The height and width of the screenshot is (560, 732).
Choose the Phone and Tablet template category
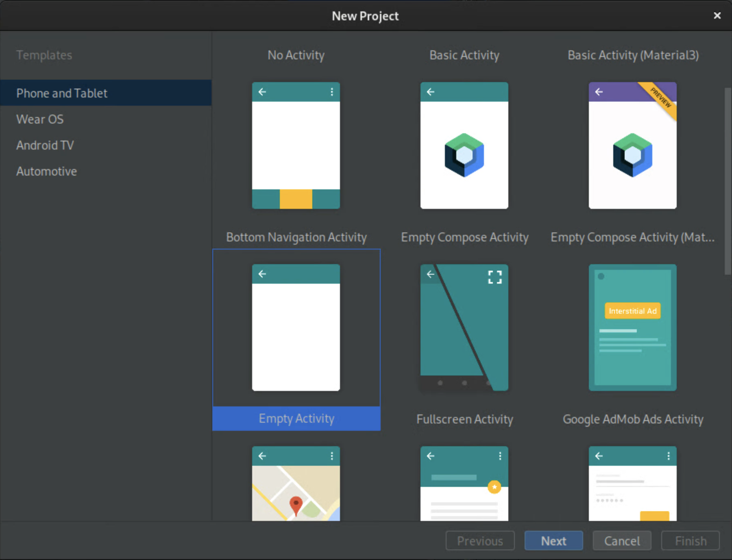tap(62, 93)
